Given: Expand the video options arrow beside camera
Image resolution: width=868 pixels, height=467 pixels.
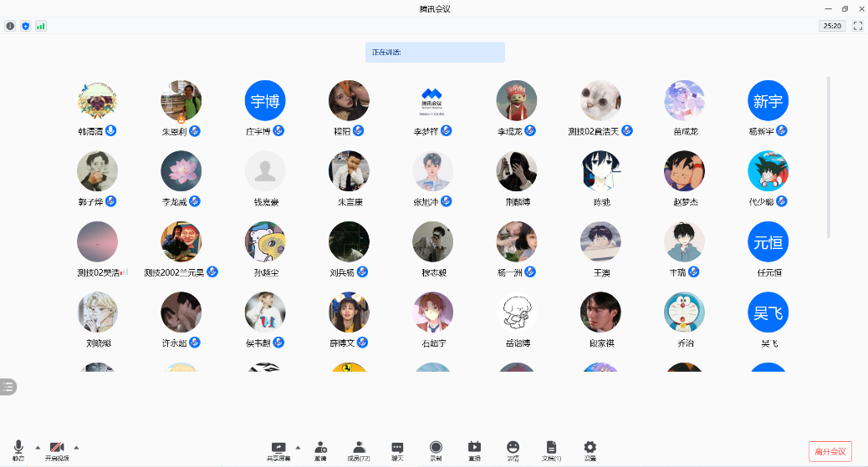Looking at the screenshot, I should click(x=76, y=447).
